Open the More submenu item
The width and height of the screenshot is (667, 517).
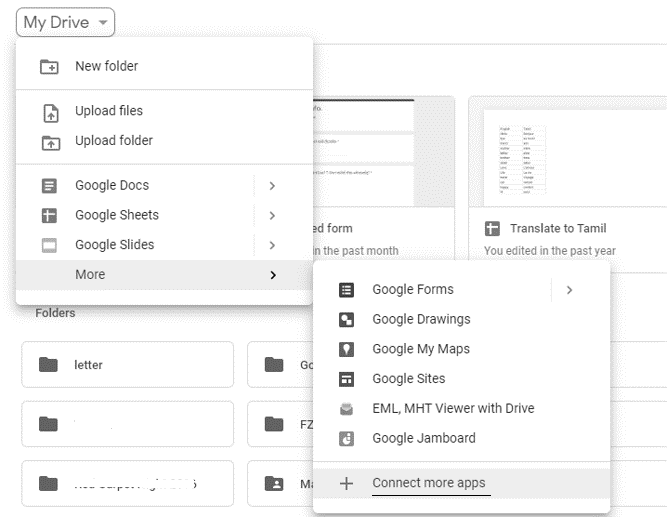pyautogui.click(x=164, y=275)
